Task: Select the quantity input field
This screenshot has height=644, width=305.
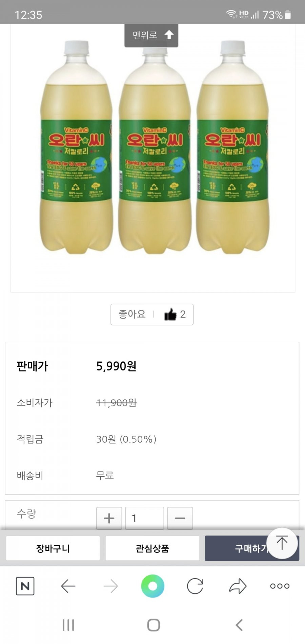Action: 145,518
